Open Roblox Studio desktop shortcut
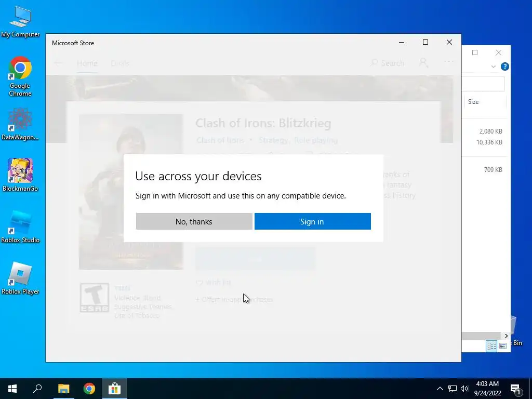The image size is (532, 399). point(20,227)
